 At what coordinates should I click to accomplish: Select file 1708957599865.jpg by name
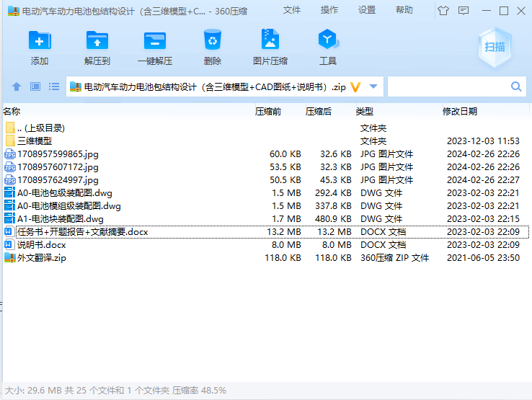pos(58,154)
